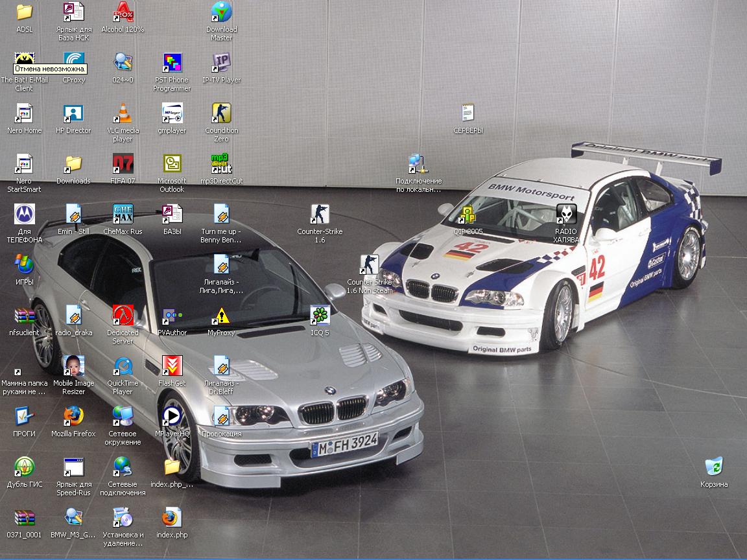The width and height of the screenshot is (747, 560).
Task: Select the Condition Zero game icon
Action: [221, 113]
